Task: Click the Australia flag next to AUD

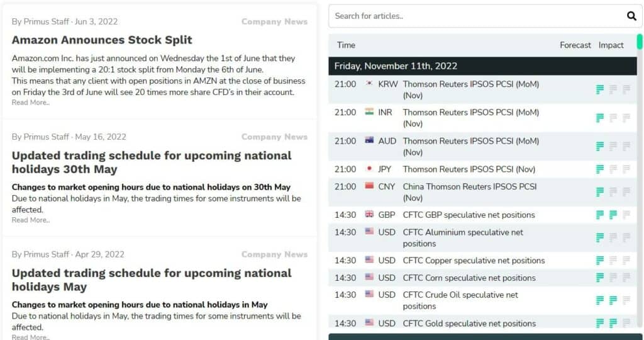Action: [x=369, y=140]
